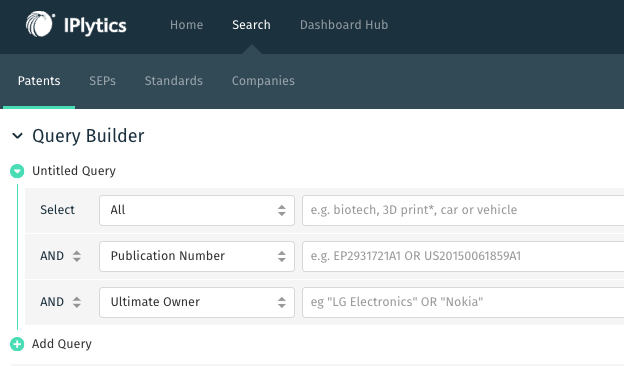
Task: Open the Publication Number field dropdown
Action: (x=197, y=256)
